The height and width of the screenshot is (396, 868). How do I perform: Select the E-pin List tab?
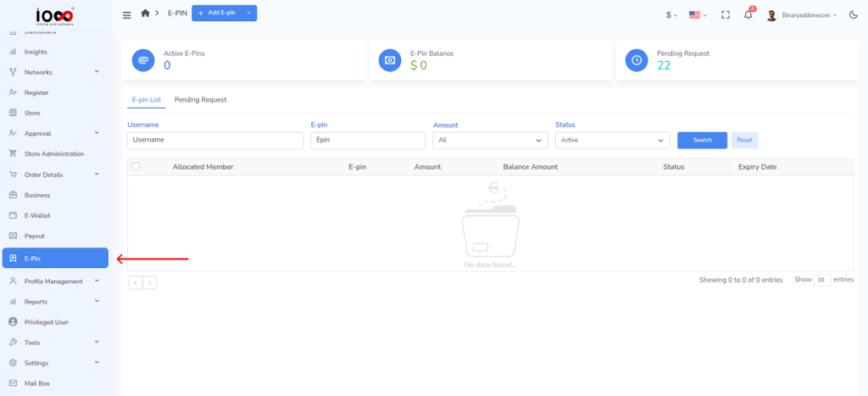[x=145, y=99]
